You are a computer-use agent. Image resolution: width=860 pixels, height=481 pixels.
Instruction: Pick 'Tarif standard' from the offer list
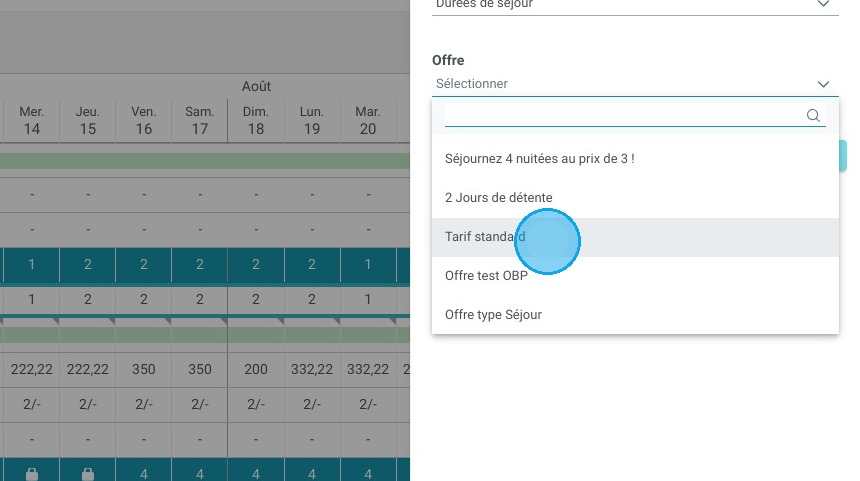pos(635,237)
